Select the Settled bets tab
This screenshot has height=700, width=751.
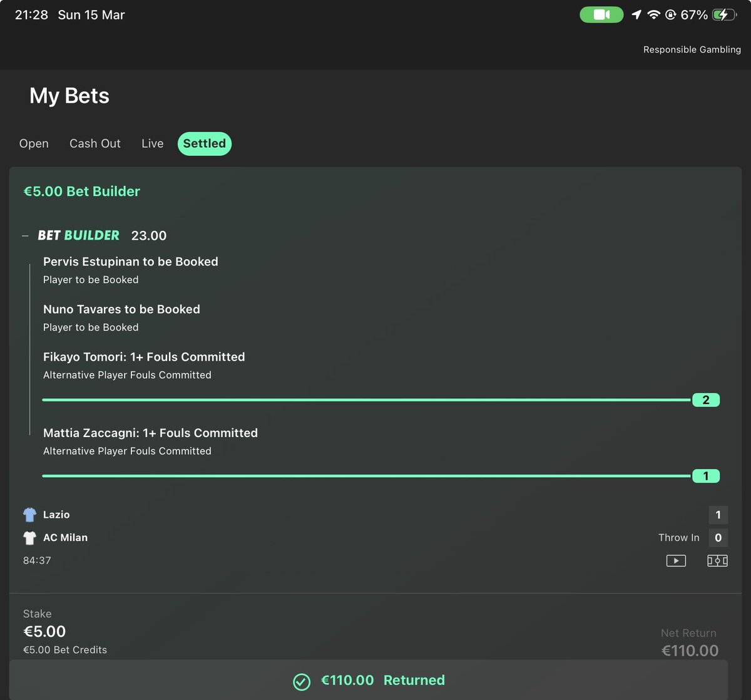click(x=205, y=143)
